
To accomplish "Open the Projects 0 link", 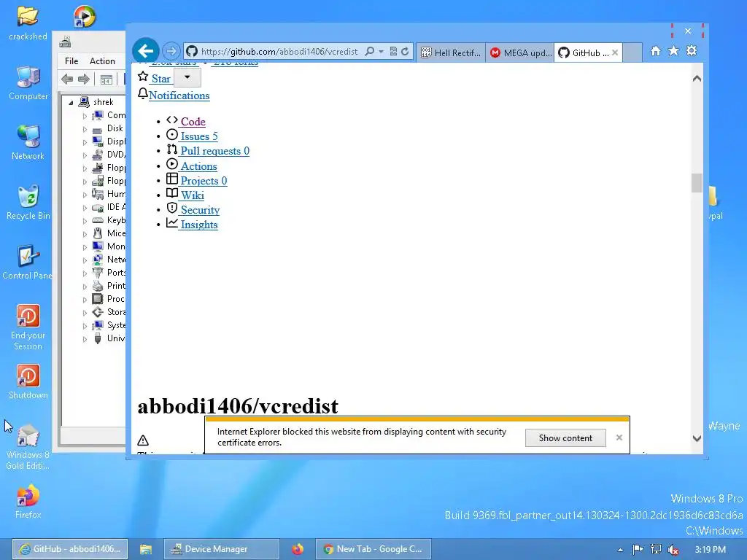I will [204, 181].
